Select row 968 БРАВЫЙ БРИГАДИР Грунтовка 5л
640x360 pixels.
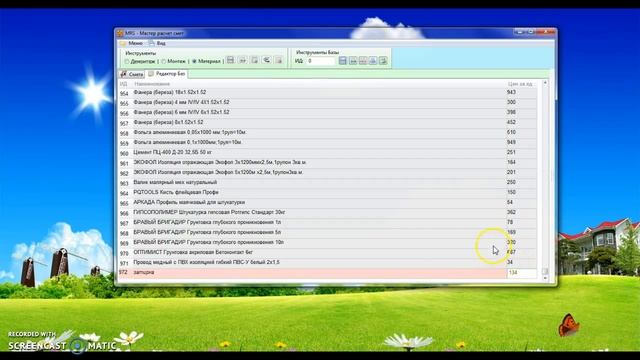(x=327, y=233)
